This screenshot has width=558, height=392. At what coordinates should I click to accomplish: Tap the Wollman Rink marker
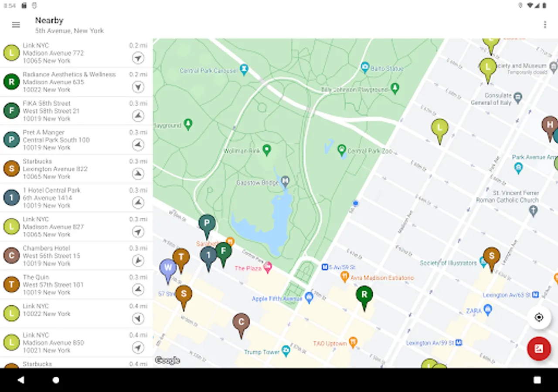[266, 150]
